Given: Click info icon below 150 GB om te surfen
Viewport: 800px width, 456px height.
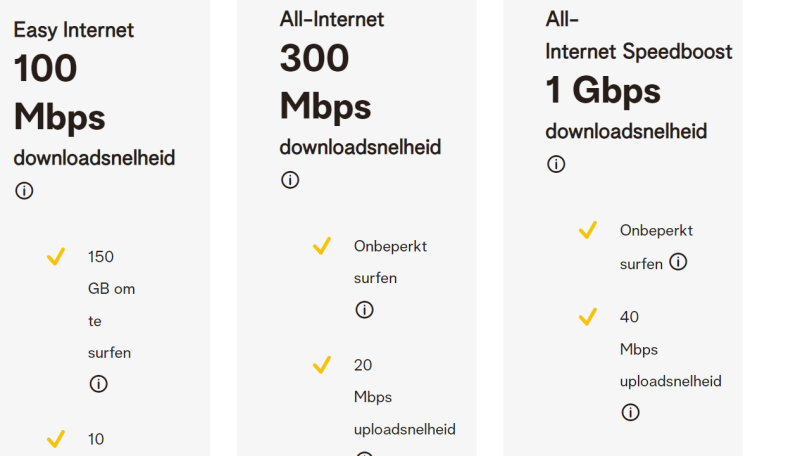Looking at the screenshot, I should [x=98, y=384].
